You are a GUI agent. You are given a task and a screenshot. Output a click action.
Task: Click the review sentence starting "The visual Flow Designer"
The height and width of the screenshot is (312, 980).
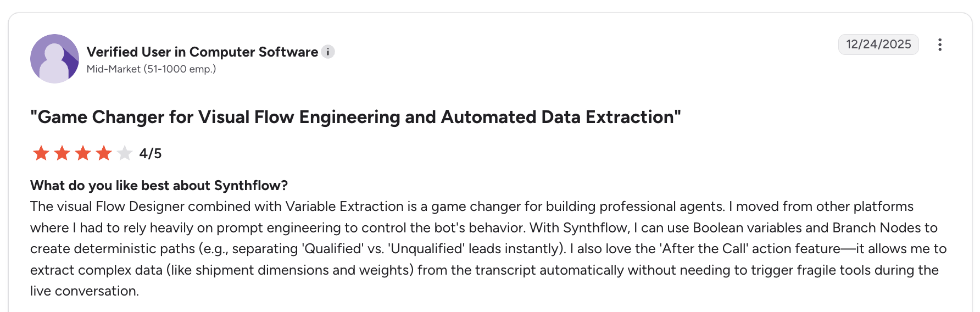(x=377, y=207)
